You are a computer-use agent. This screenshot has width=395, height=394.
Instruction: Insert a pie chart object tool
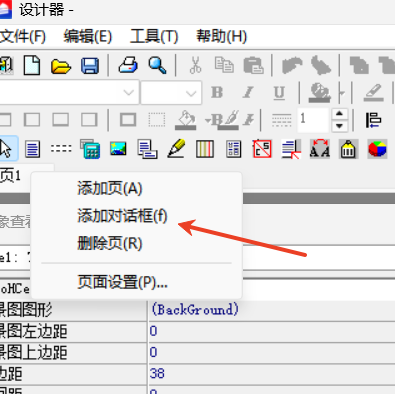point(377,149)
